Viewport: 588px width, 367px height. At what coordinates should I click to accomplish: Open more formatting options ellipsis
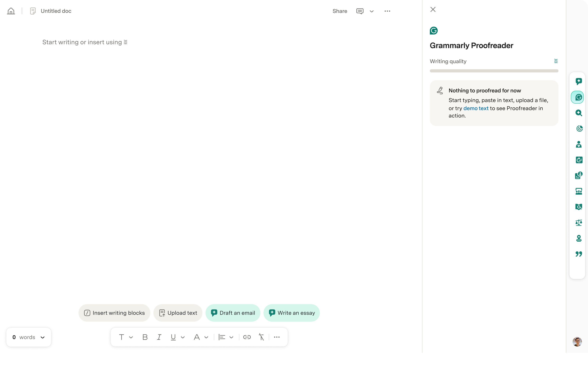277,337
